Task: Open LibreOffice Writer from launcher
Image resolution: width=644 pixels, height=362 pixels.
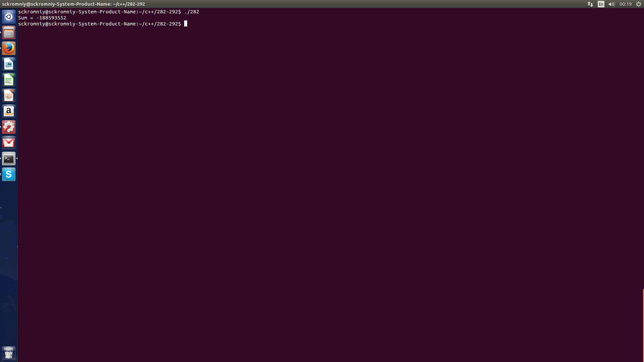Action: tap(9, 64)
